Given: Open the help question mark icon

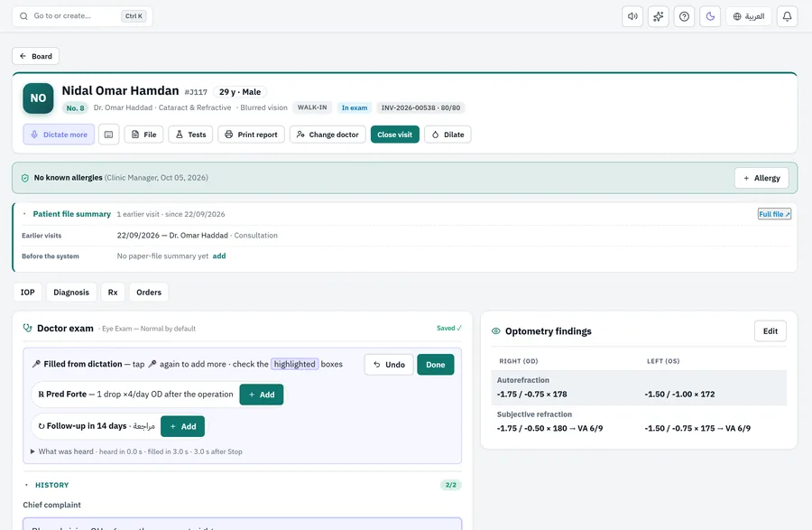Looking at the screenshot, I should click(x=684, y=16).
